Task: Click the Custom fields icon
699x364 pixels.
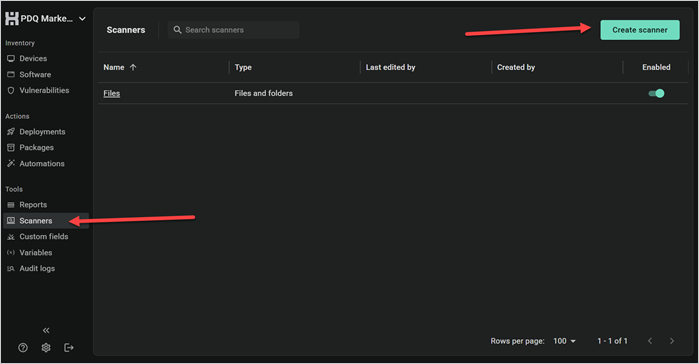Action: click(11, 237)
